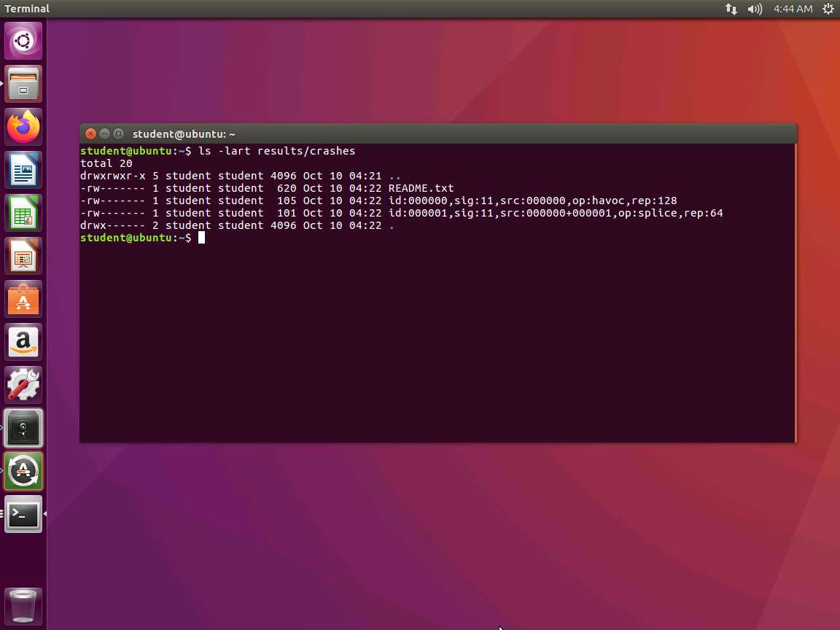Open the Files manager from launcher
This screenshot has height=630, width=840.
tap(23, 84)
